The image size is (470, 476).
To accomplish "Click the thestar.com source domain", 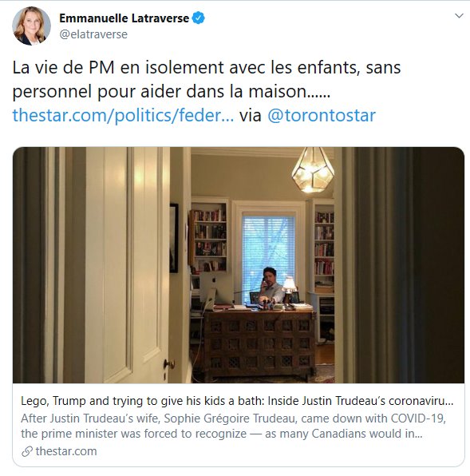I will pos(66,451).
